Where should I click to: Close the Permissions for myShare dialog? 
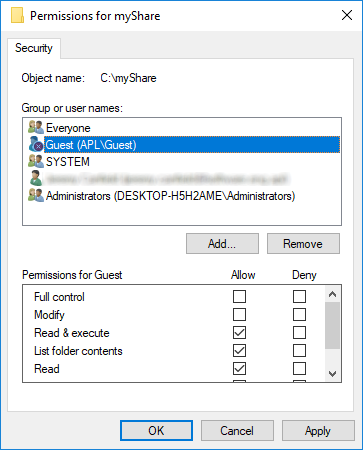click(347, 15)
